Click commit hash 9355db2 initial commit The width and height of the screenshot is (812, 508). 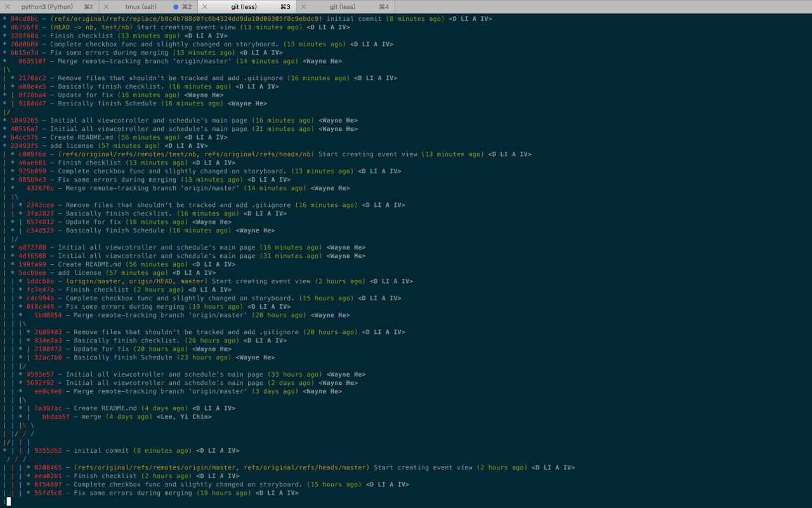coord(48,451)
